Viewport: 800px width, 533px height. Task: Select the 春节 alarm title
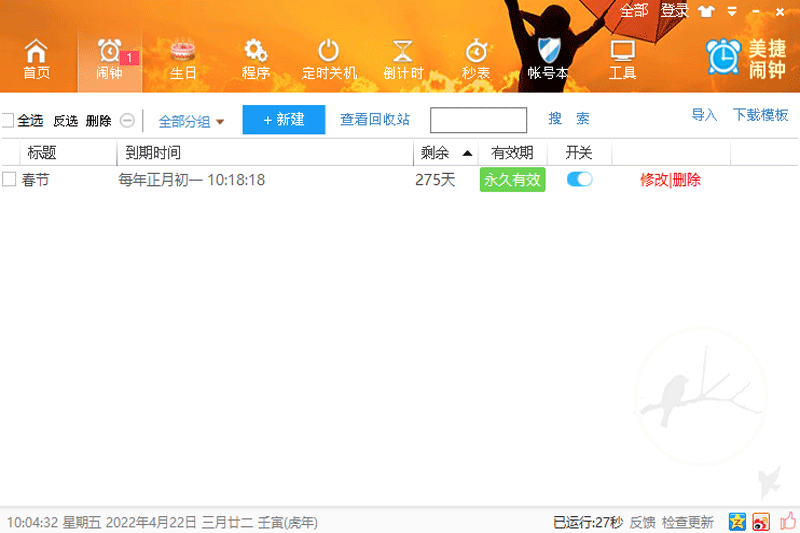(x=35, y=180)
